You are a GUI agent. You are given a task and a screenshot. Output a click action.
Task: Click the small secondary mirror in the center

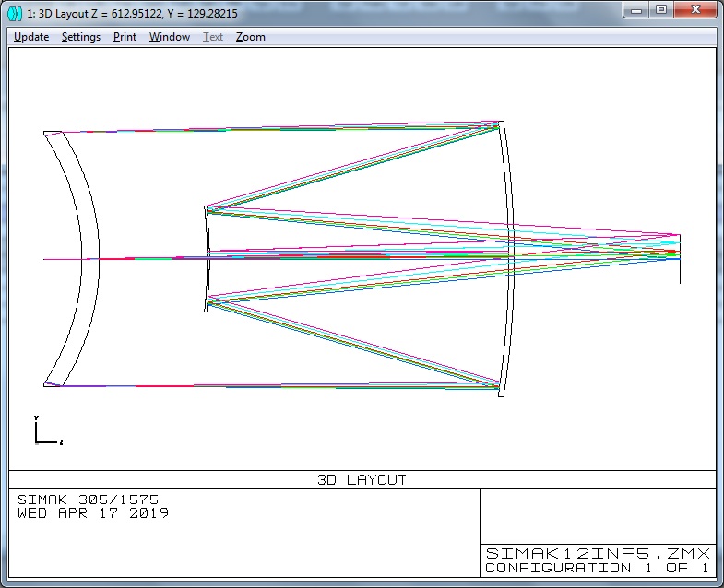(x=207, y=258)
